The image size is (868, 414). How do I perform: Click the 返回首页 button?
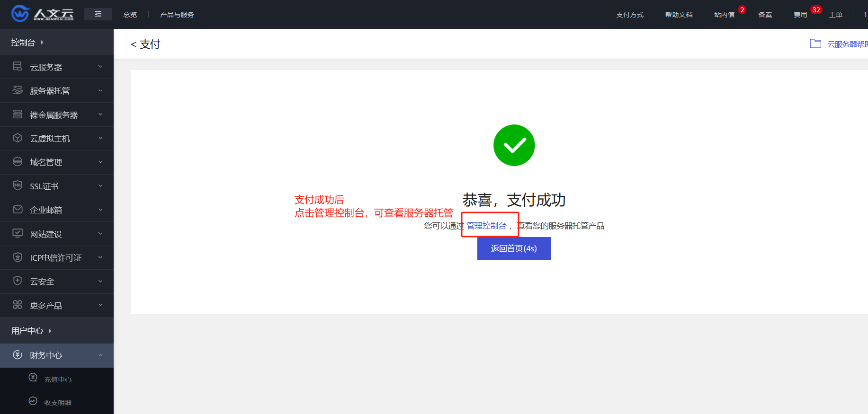click(x=514, y=248)
